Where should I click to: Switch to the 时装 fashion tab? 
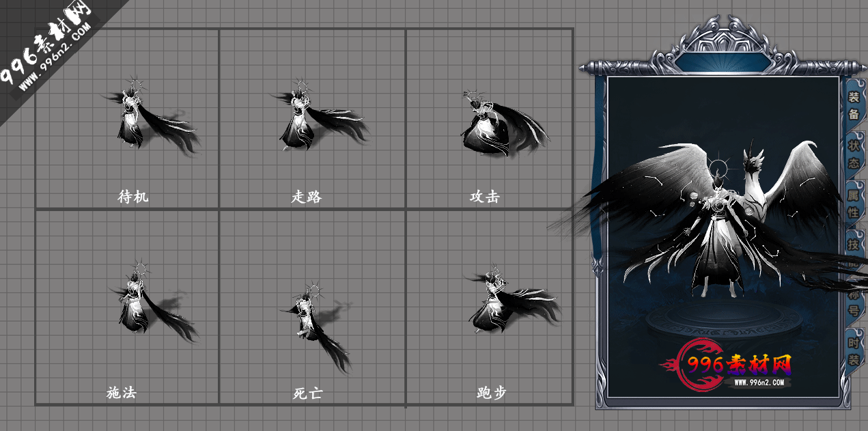point(854,350)
